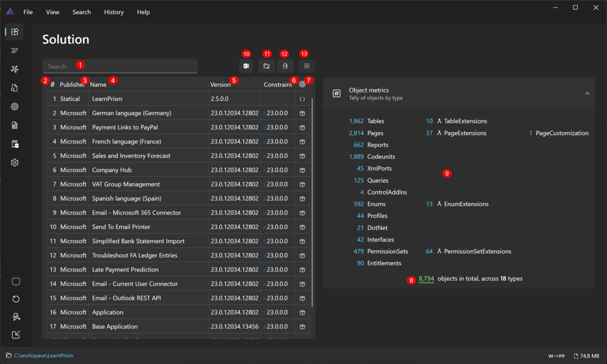Screen dimensions: 607x364
Task: Open the History menu
Action: coord(114,12)
